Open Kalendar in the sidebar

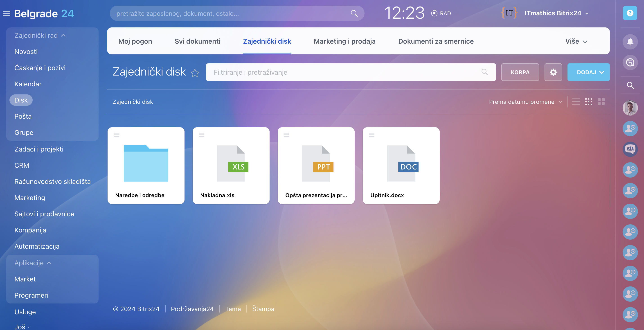coord(28,84)
